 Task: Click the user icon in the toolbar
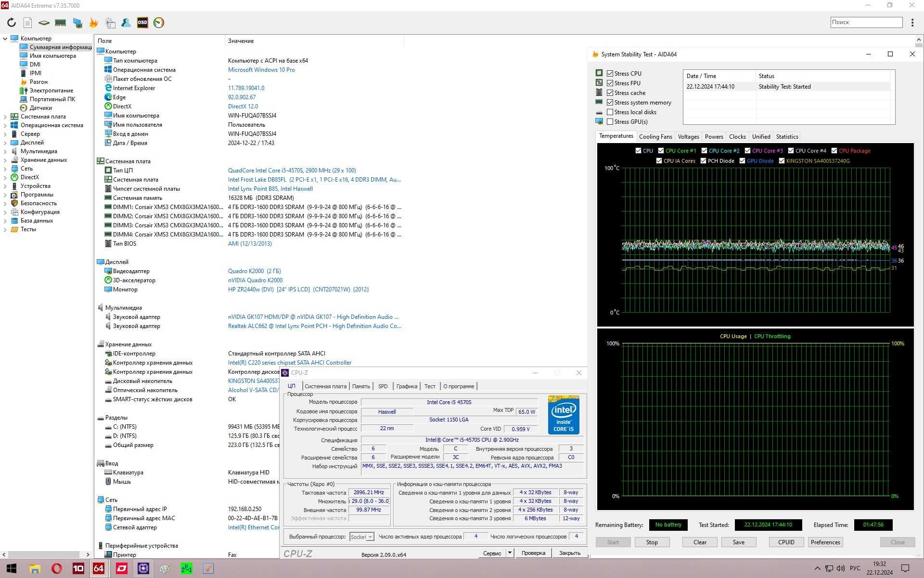[126, 22]
